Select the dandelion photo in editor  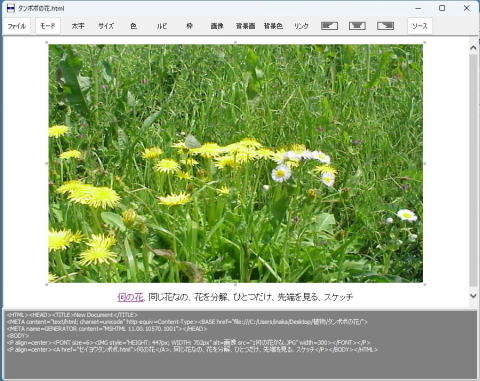tap(236, 163)
